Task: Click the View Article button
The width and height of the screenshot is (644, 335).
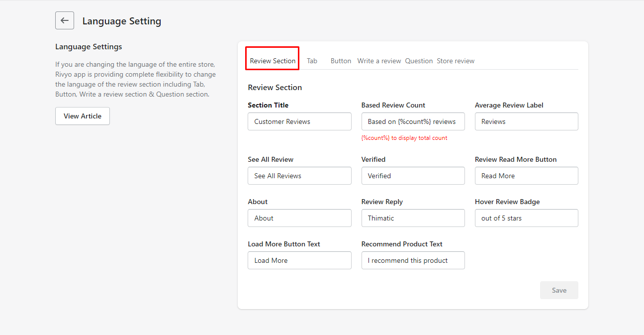Action: pyautogui.click(x=82, y=115)
